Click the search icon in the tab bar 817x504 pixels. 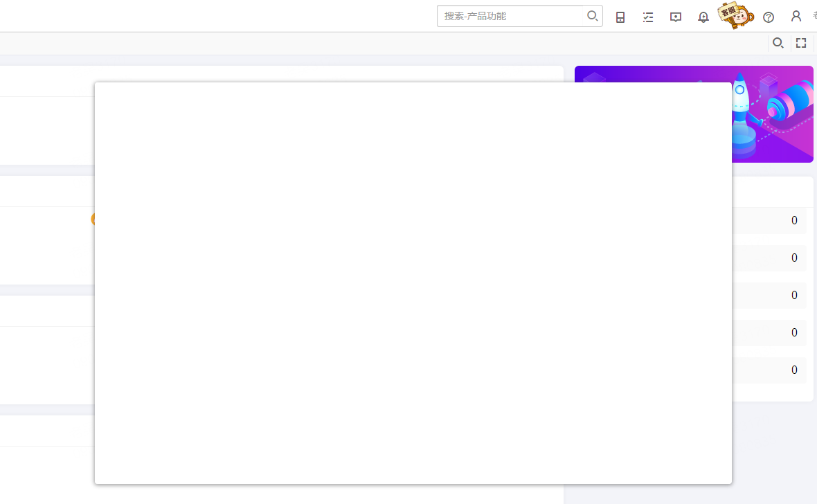pyautogui.click(x=778, y=43)
